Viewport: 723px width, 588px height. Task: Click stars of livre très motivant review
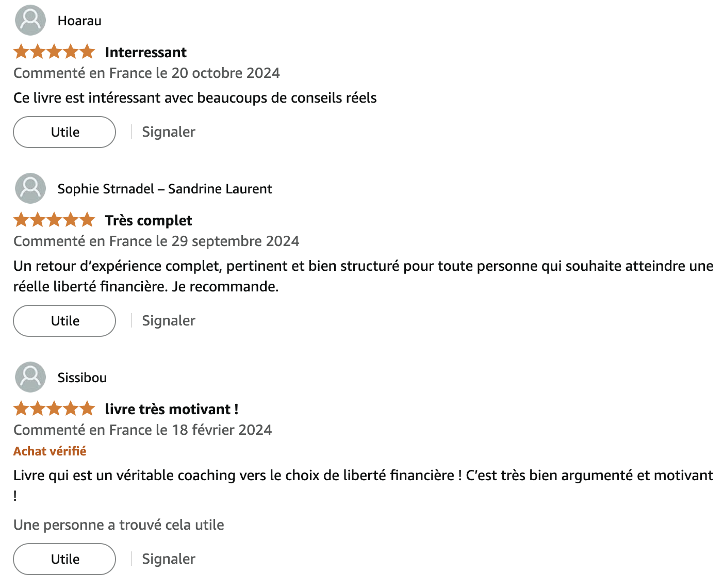pos(54,409)
